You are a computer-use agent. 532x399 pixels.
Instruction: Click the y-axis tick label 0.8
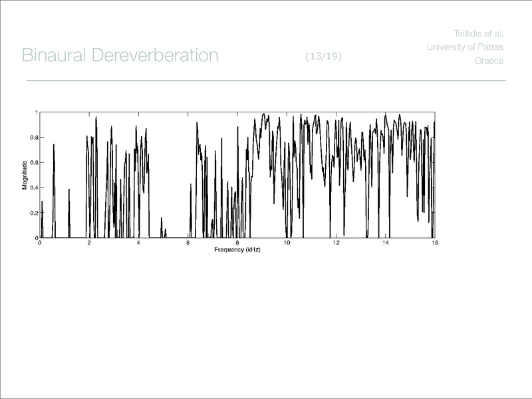[x=34, y=138]
